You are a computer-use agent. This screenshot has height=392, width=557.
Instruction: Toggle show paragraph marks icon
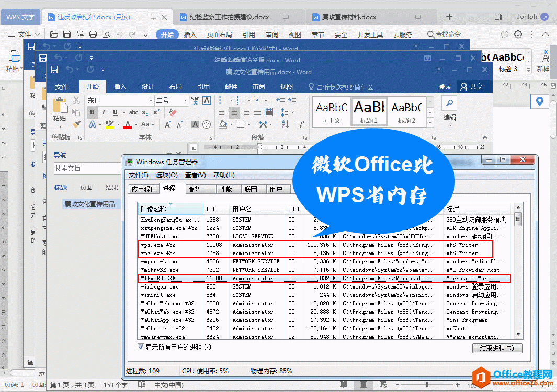(x=301, y=124)
